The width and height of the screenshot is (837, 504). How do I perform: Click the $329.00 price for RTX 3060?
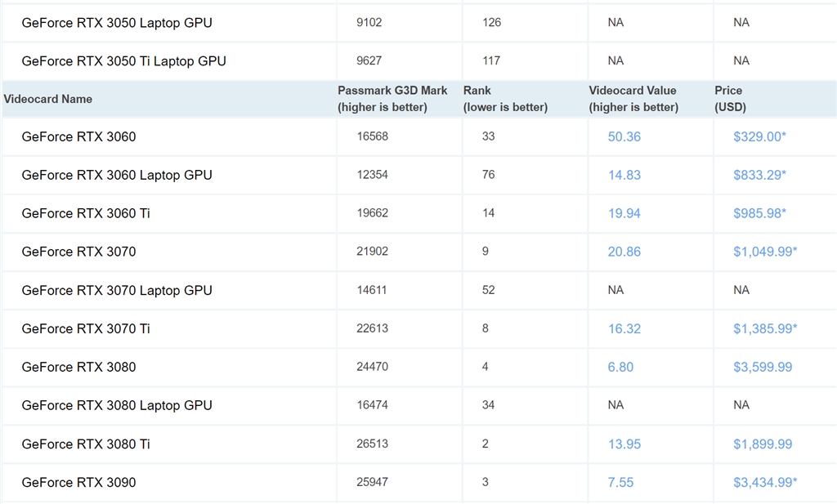click(759, 136)
